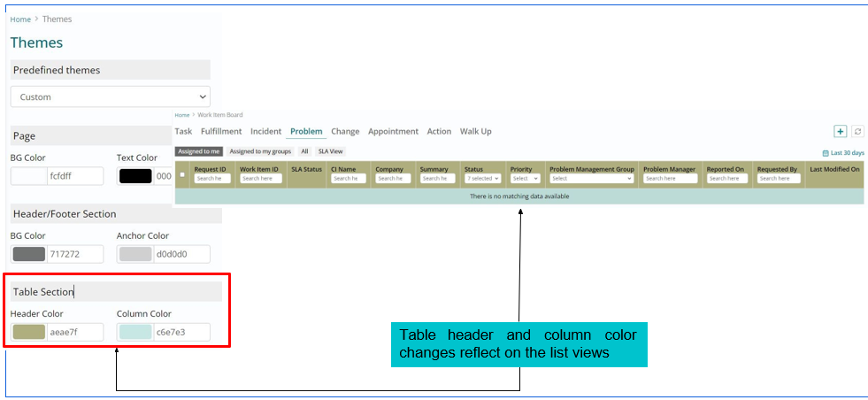Click the Request ID search field
The width and height of the screenshot is (868, 400).
click(212, 179)
